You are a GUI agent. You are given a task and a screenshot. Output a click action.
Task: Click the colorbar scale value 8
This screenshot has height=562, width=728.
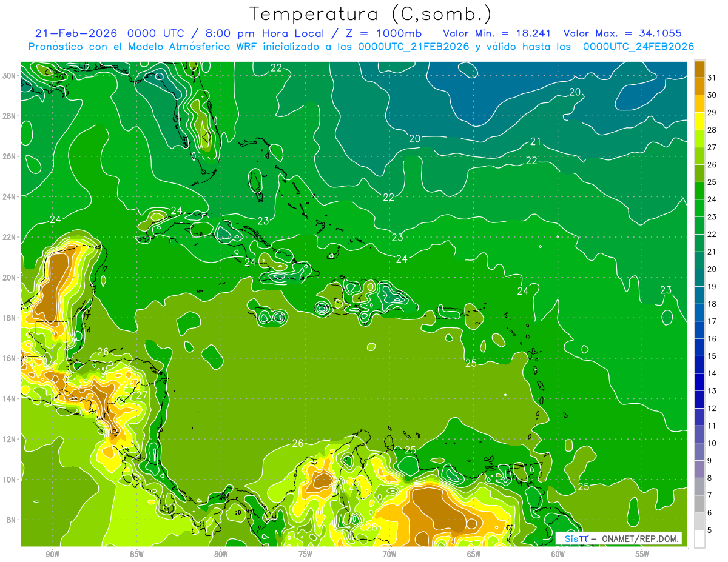click(x=710, y=478)
